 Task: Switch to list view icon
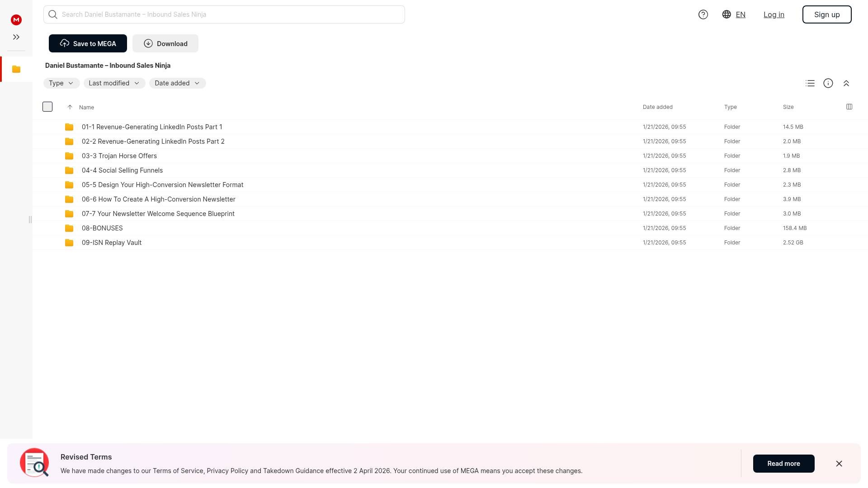(810, 83)
